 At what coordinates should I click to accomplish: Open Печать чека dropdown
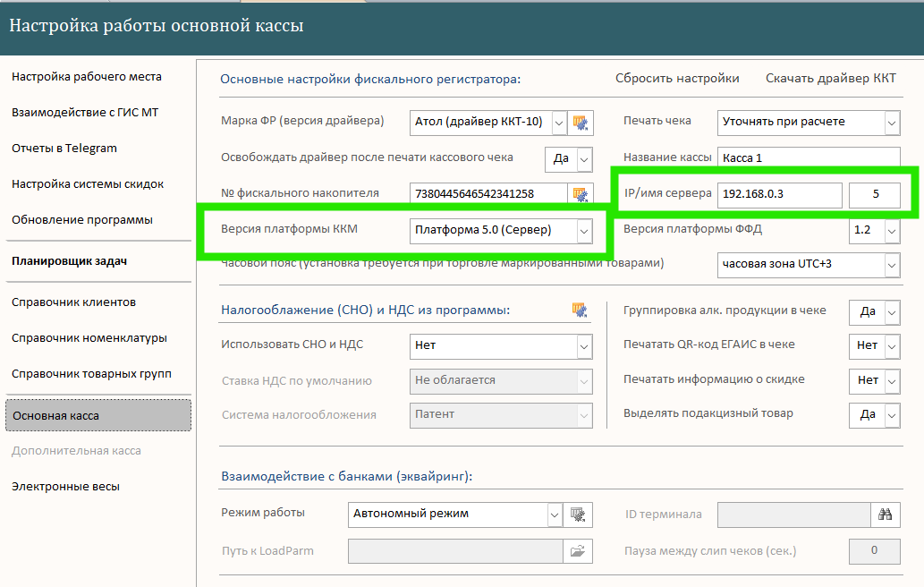pyautogui.click(x=892, y=123)
